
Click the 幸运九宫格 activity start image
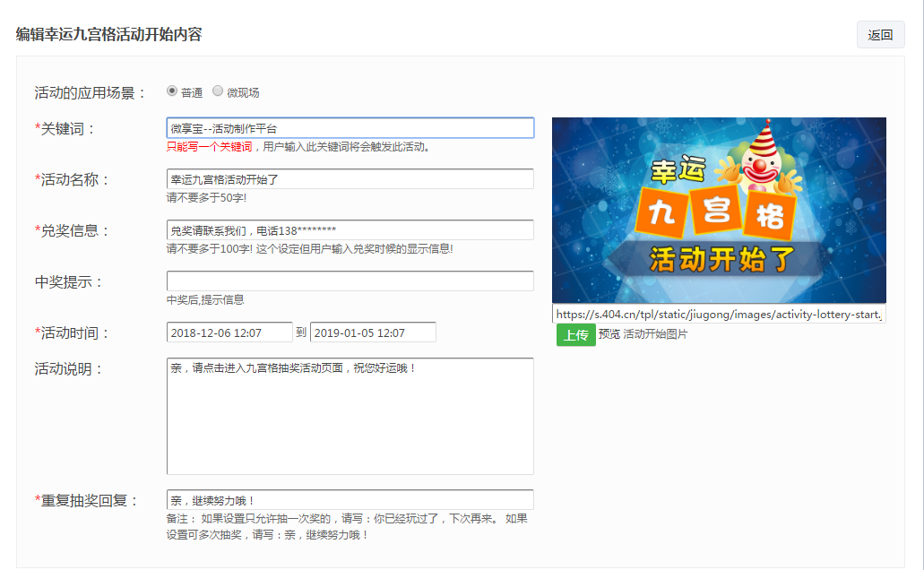point(719,211)
